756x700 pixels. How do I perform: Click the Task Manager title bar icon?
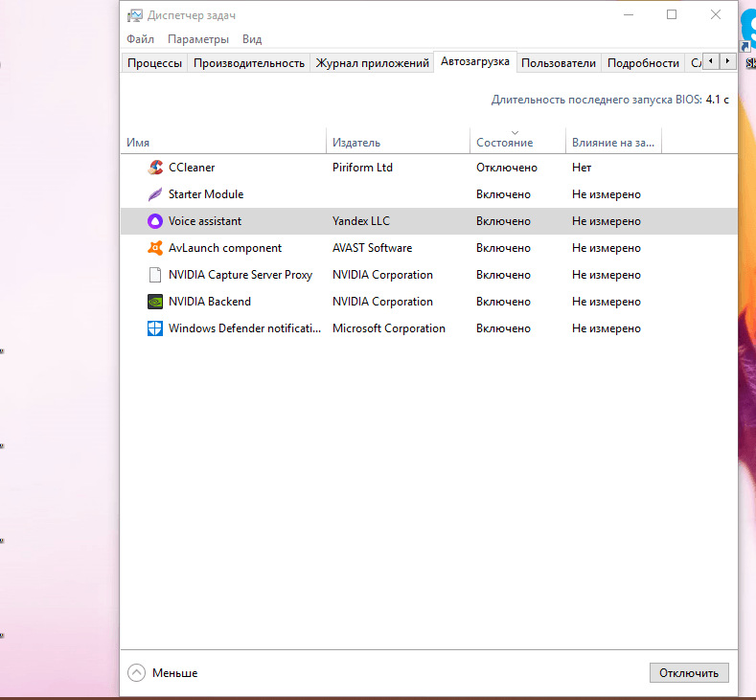coord(135,15)
